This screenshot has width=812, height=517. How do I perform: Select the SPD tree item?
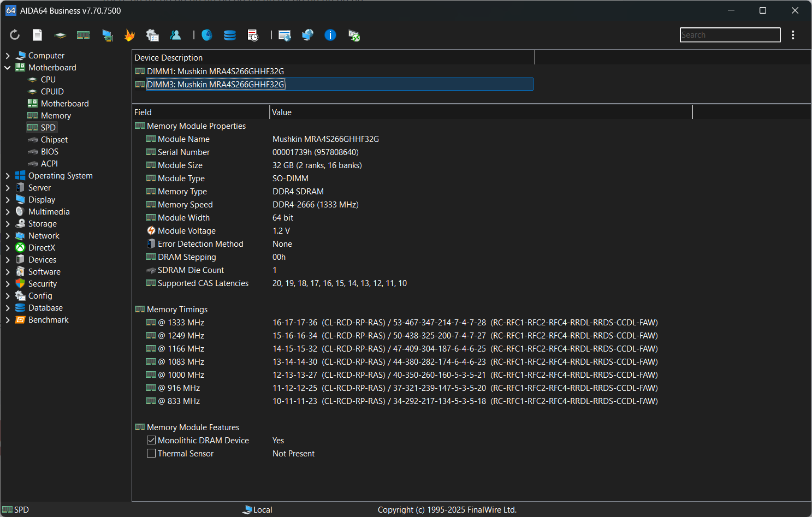[48, 128]
